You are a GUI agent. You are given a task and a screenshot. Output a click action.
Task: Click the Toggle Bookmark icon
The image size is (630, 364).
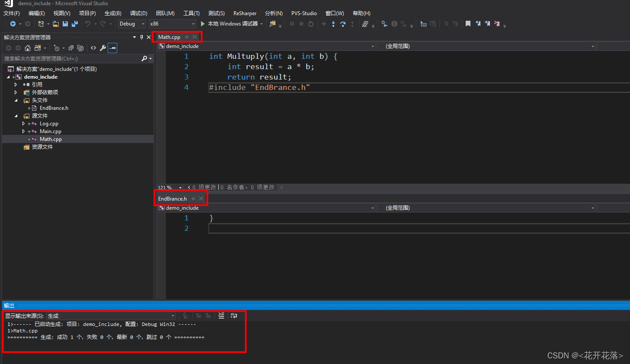pyautogui.click(x=468, y=24)
